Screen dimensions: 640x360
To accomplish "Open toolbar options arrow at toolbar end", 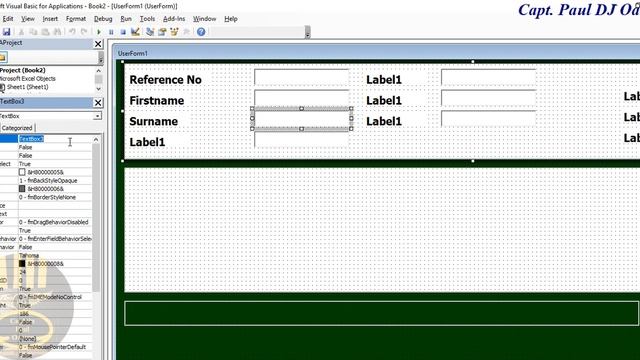I will 308,32.
